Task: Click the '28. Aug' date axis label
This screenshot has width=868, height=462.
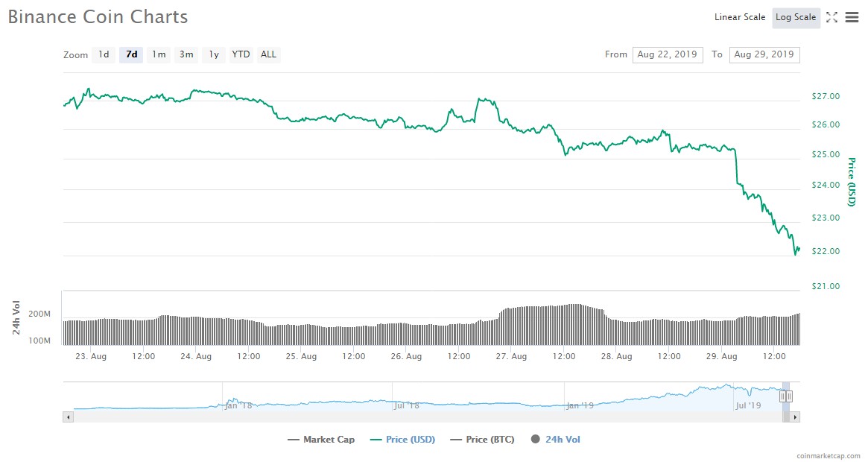Action: pyautogui.click(x=616, y=356)
